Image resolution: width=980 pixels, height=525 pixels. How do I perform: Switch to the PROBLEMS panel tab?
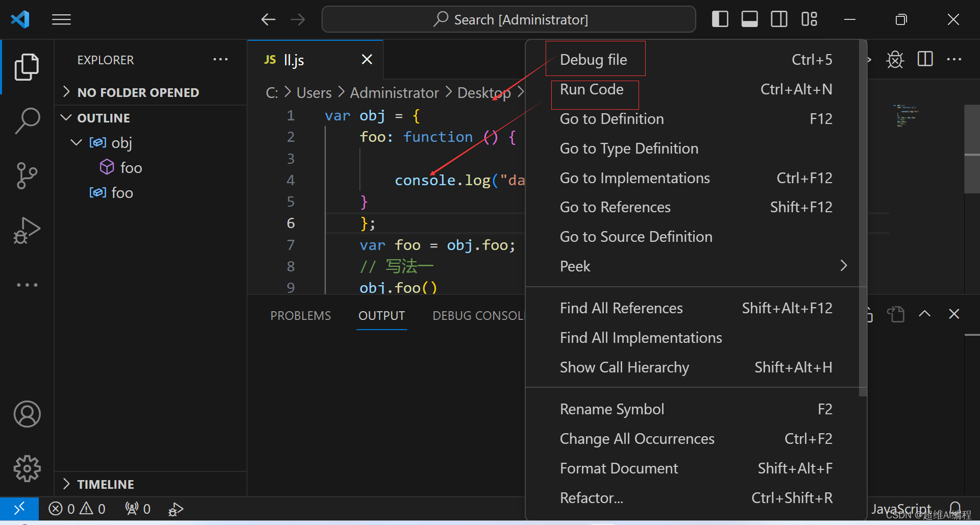(301, 316)
